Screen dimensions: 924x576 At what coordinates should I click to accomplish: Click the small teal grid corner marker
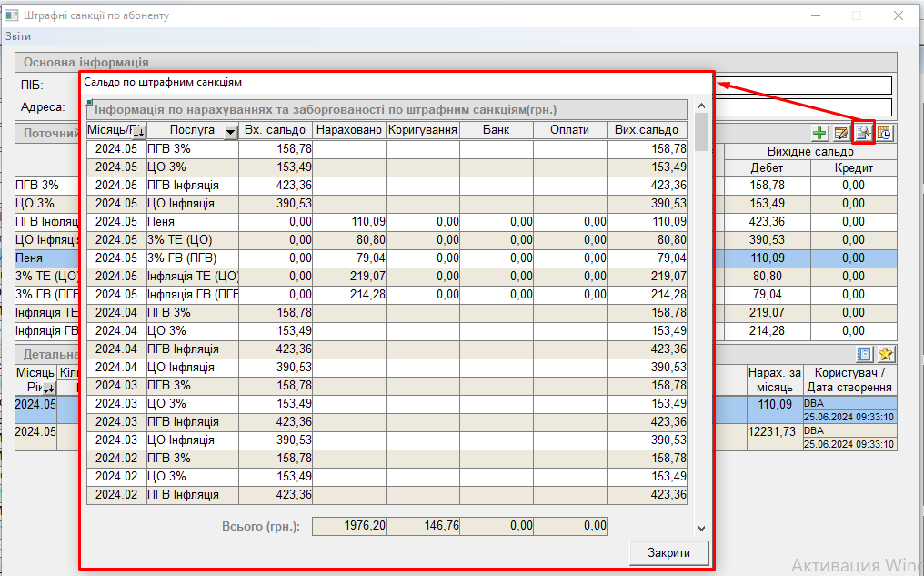(90, 102)
